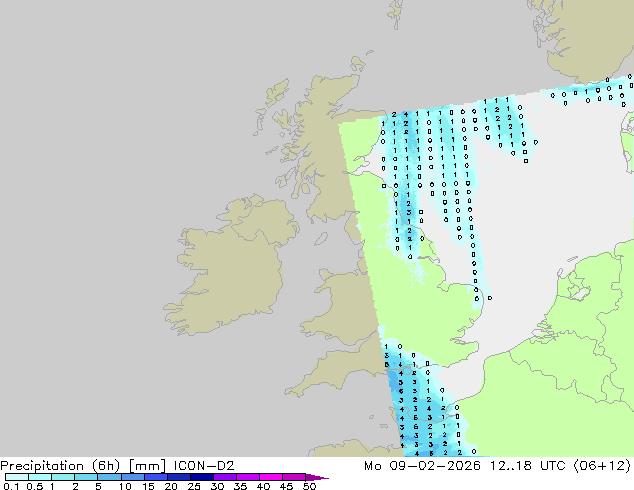634x490 pixels.
Task: Click the 'Precipitation' title text
Action: (42, 466)
